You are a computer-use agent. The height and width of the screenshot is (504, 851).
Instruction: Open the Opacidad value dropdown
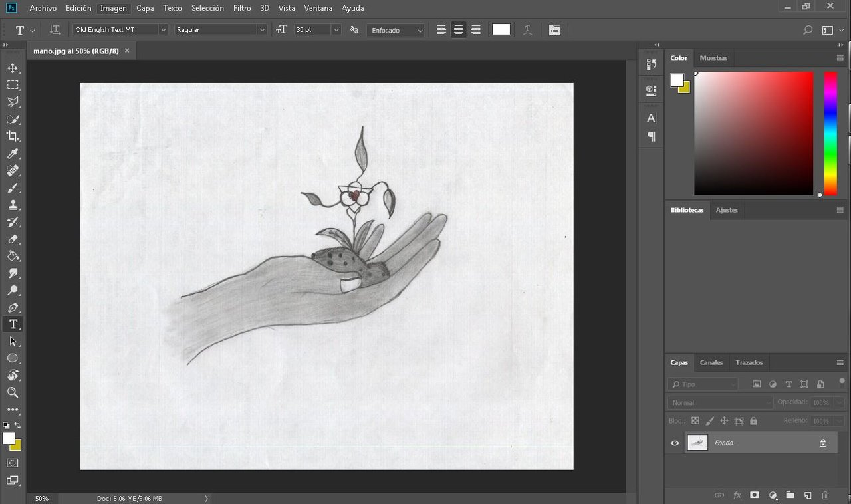pyautogui.click(x=839, y=402)
